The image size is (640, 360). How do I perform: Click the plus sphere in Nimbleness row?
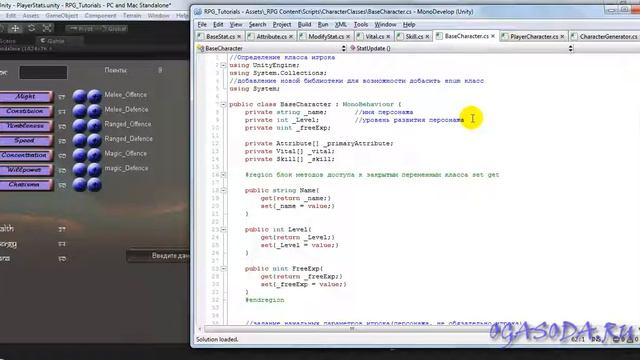(94, 126)
